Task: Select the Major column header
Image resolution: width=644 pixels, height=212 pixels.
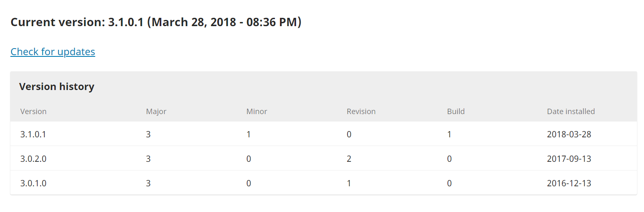Action: [x=156, y=112]
